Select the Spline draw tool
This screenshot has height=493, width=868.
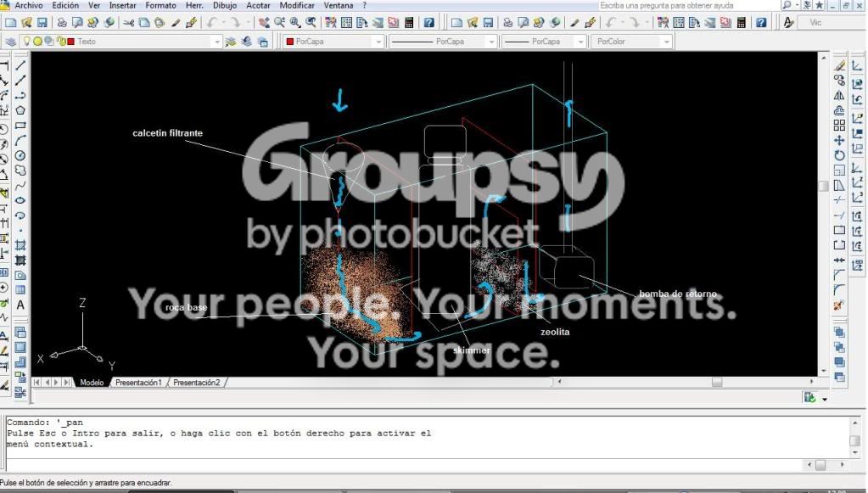pos(20,185)
